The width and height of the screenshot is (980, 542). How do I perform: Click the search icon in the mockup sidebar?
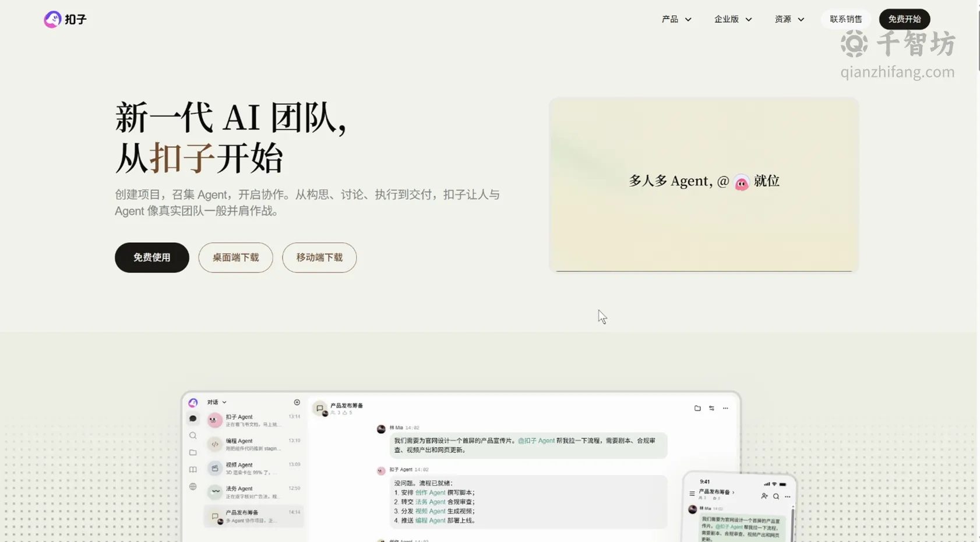pyautogui.click(x=193, y=435)
